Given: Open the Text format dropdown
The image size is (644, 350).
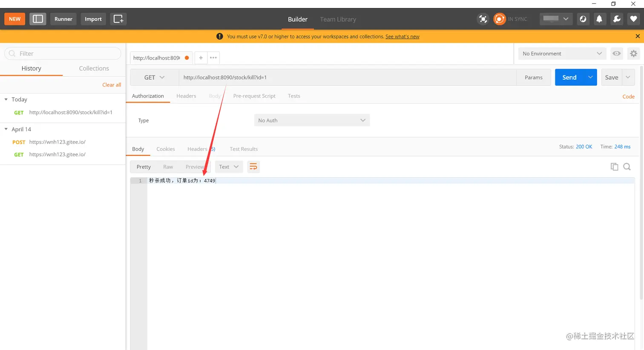Looking at the screenshot, I should coord(229,167).
